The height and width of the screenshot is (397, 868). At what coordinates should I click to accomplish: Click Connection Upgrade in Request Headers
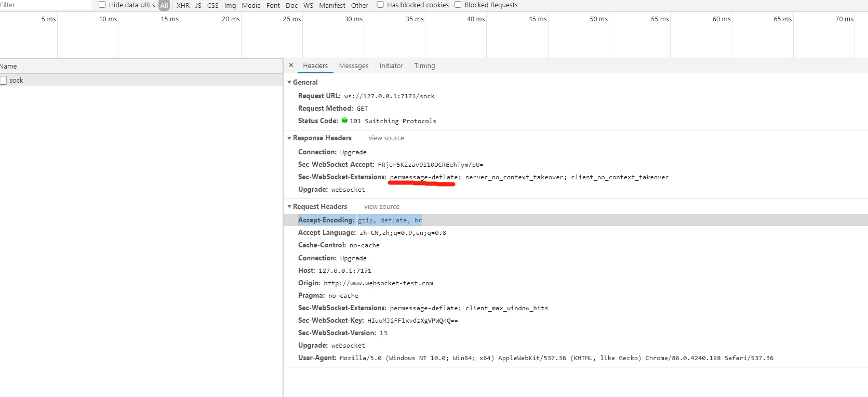click(332, 258)
